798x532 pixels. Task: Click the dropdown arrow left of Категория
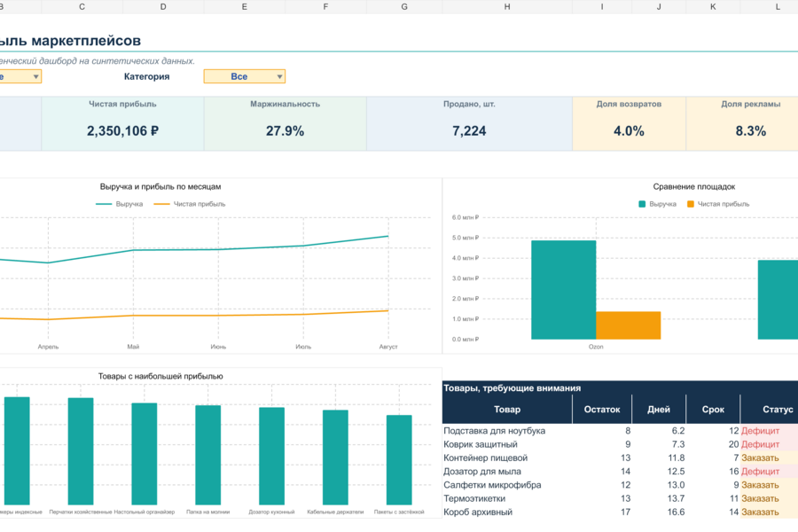[35, 76]
